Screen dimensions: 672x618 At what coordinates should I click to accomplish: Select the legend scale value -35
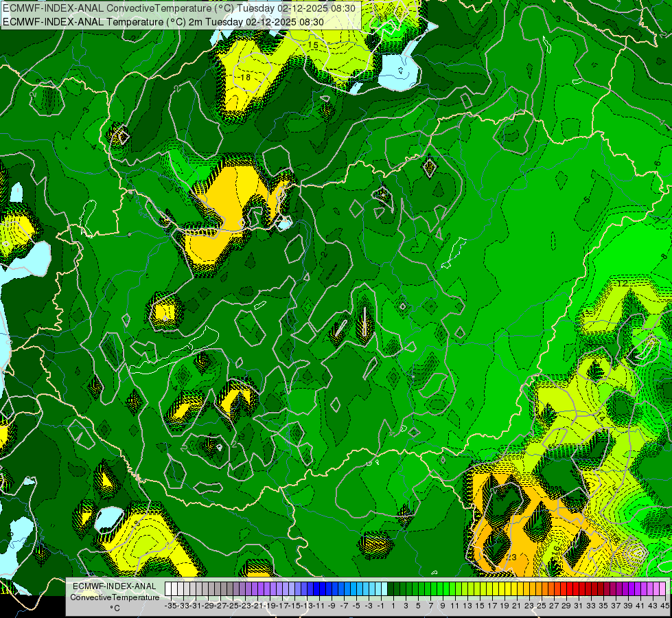pos(171,606)
